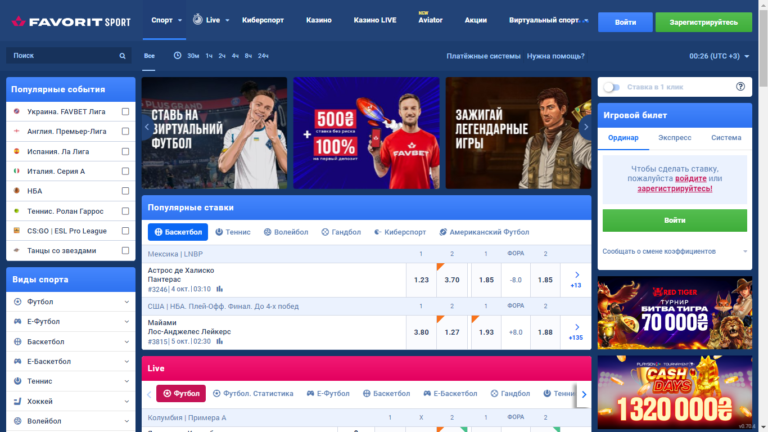Show previous promo banner arrow
Screen dimensions: 768x432
147,127
